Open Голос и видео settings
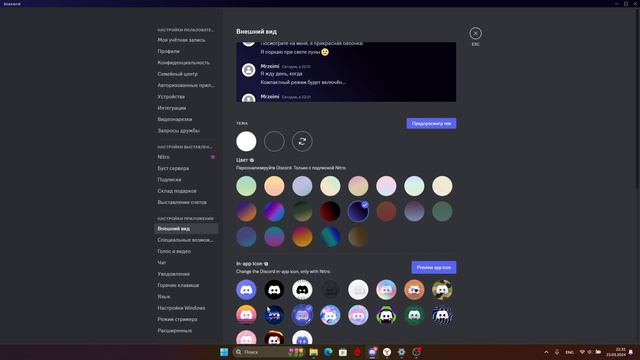The width and height of the screenshot is (640, 360). tap(186, 251)
